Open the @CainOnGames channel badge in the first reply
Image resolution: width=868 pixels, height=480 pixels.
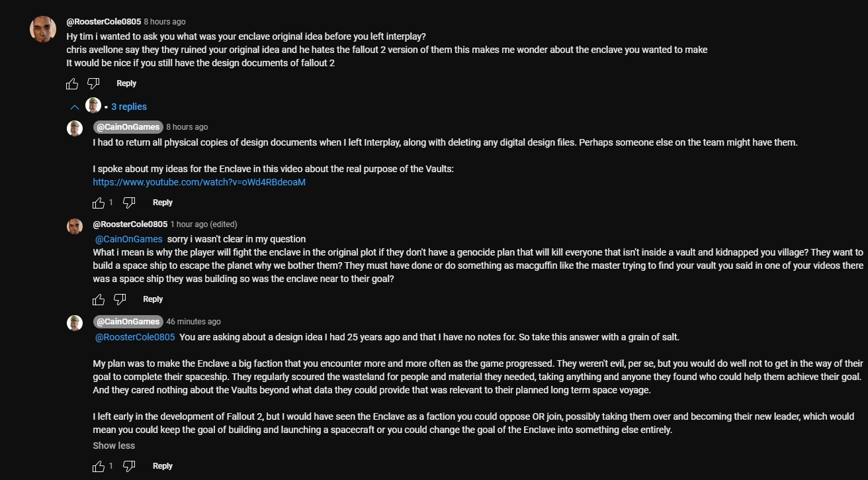pos(128,126)
